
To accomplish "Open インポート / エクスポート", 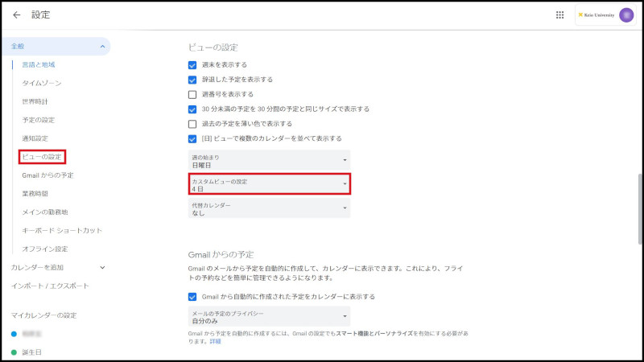I will 50,286.
